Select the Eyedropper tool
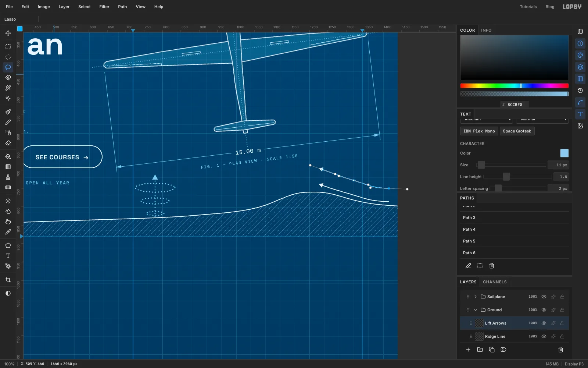Image resolution: width=588 pixels, height=368 pixels. [8, 232]
